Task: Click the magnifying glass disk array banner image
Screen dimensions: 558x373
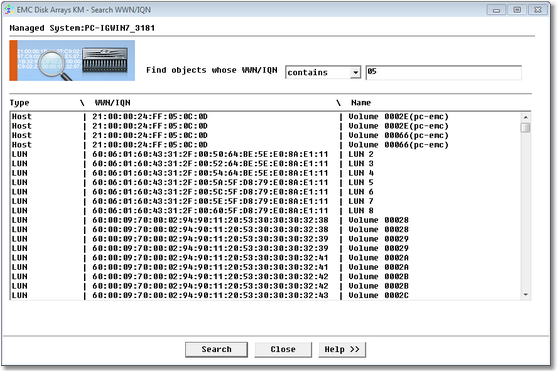Action: coord(72,61)
